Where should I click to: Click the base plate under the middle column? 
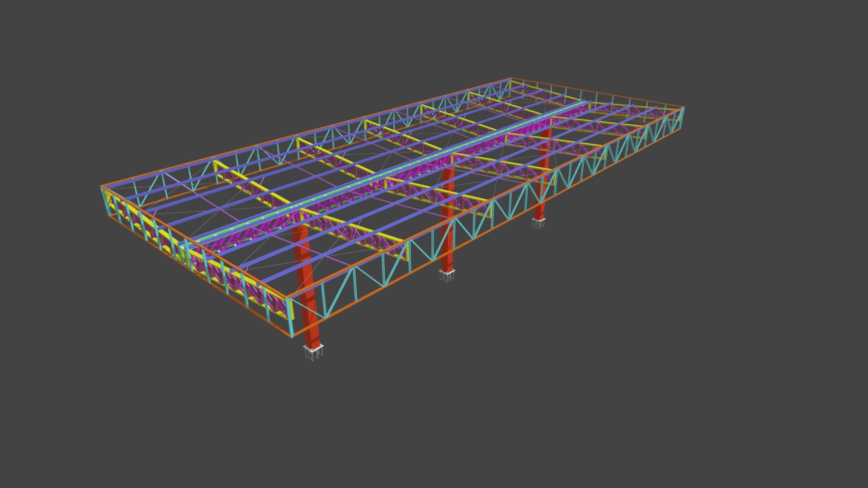[447, 272]
